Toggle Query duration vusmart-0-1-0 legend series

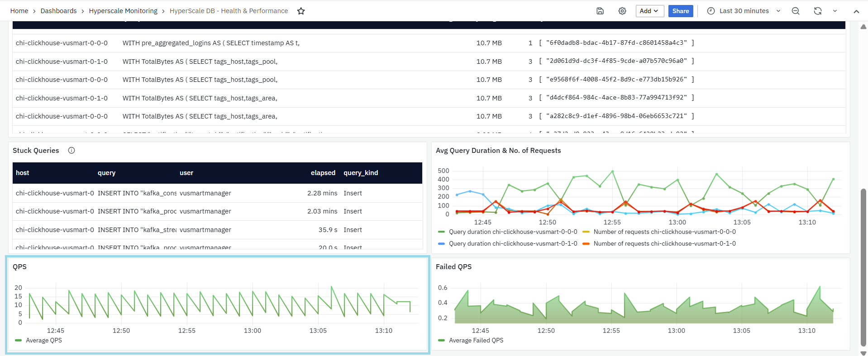pos(513,243)
